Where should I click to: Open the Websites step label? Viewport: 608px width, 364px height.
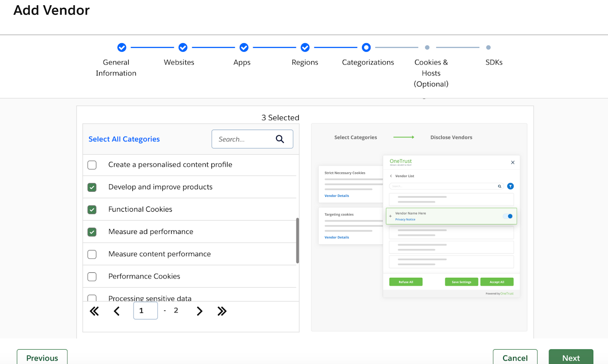coord(179,62)
